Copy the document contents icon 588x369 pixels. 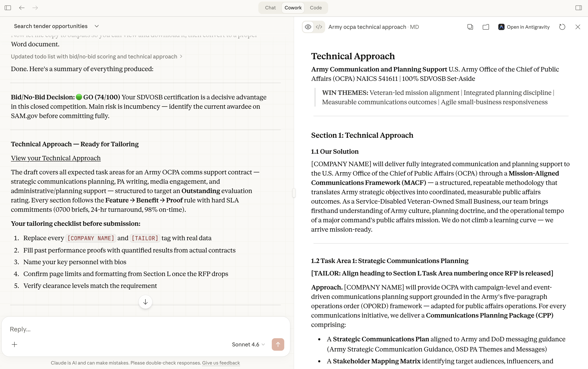pyautogui.click(x=470, y=27)
